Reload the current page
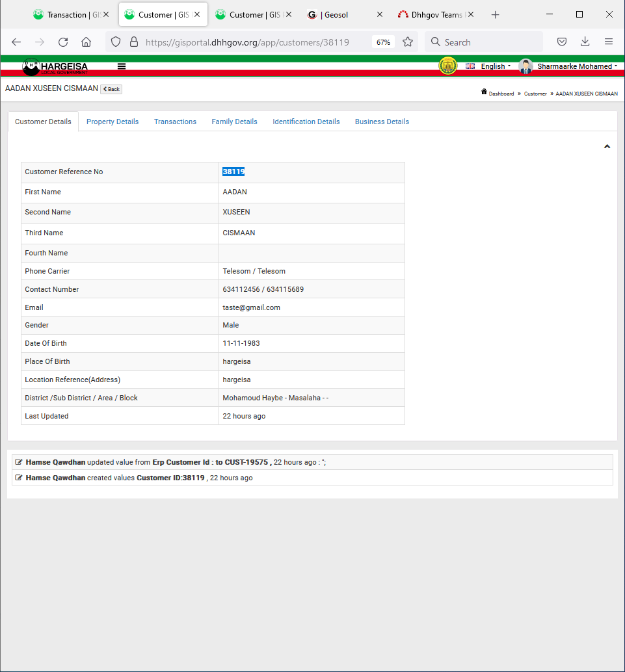625x672 pixels. pos(63,42)
